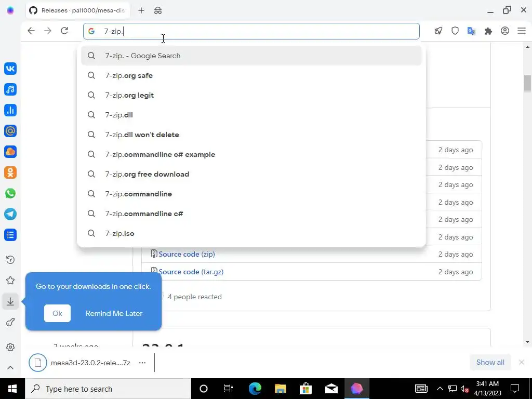Image resolution: width=532 pixels, height=399 pixels.
Task: Open Mail.ru @ sidebar icon
Action: 10,131
